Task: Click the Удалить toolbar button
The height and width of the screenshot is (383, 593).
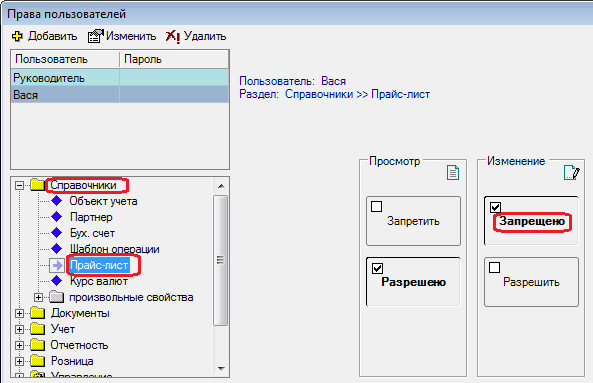Action: [x=196, y=36]
